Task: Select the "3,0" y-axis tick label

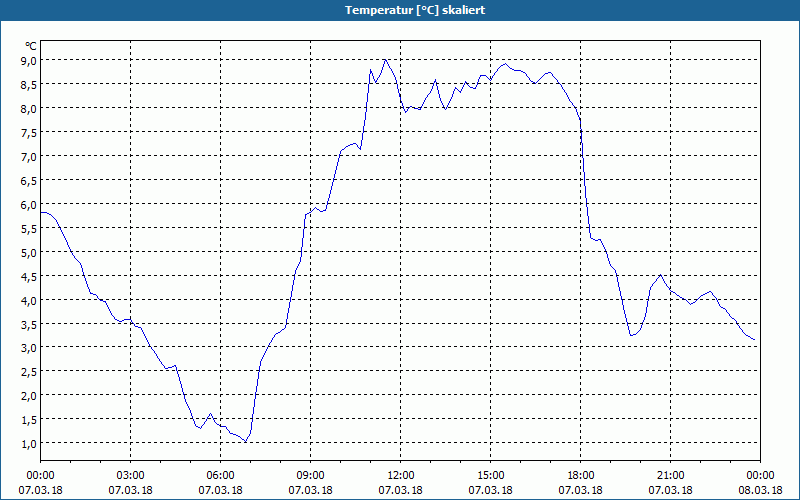Action: [x=29, y=348]
